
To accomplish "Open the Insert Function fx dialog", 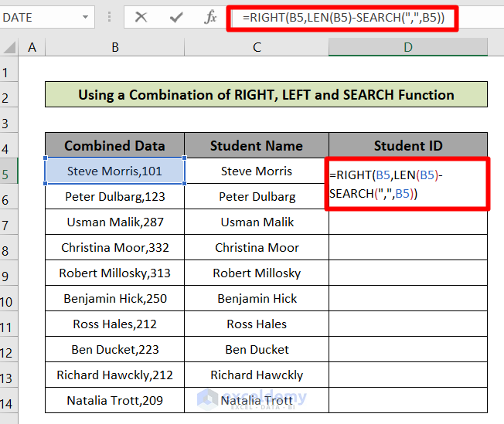I will [x=210, y=17].
